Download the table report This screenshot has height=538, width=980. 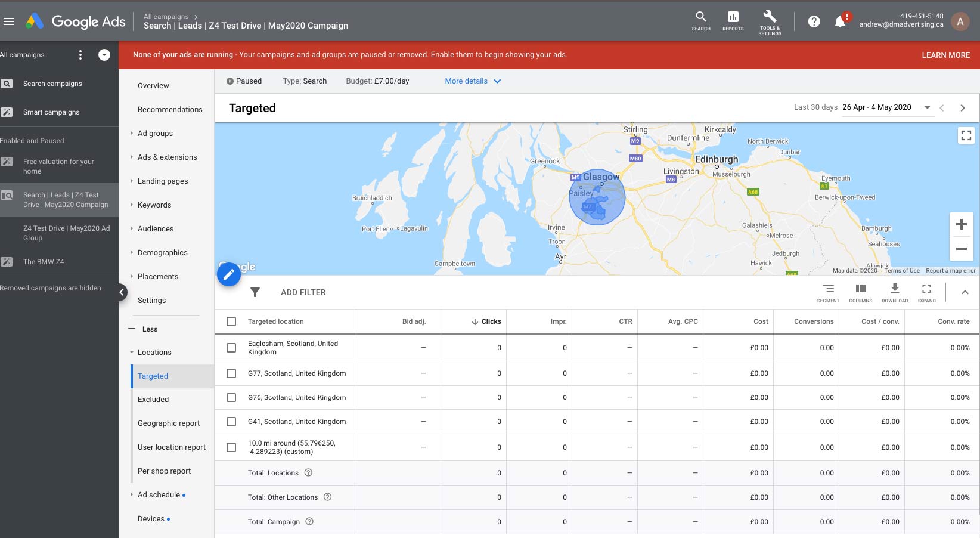coord(895,293)
